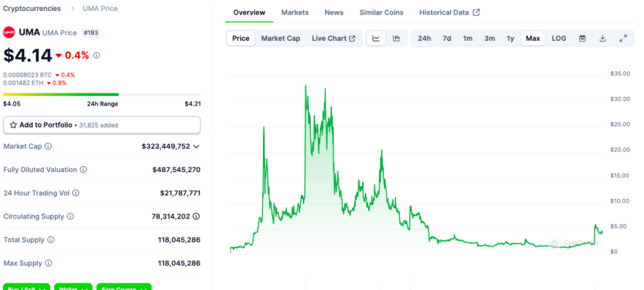Show Max Supply info icon
Image resolution: width=644 pixels, height=290 pixels.
pyautogui.click(x=49, y=263)
